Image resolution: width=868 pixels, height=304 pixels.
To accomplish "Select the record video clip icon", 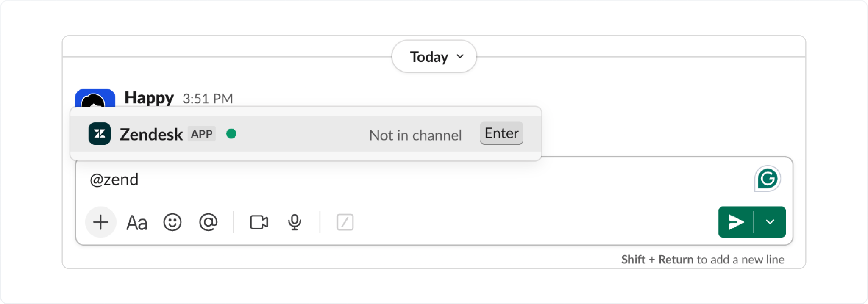I will point(259,222).
